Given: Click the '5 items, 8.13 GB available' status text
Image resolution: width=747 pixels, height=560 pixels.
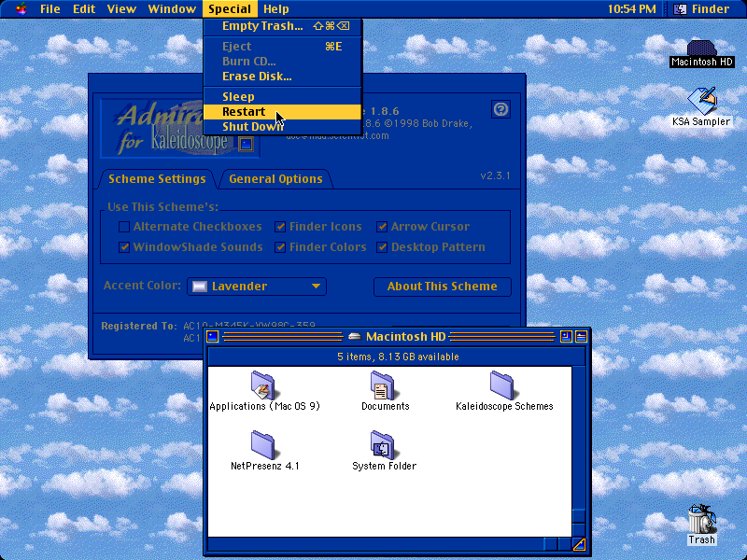Looking at the screenshot, I should click(x=398, y=357).
